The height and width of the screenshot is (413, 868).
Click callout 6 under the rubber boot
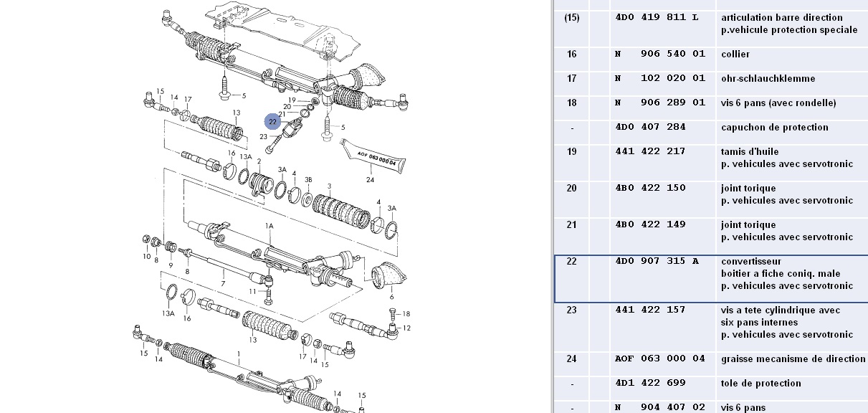click(391, 297)
